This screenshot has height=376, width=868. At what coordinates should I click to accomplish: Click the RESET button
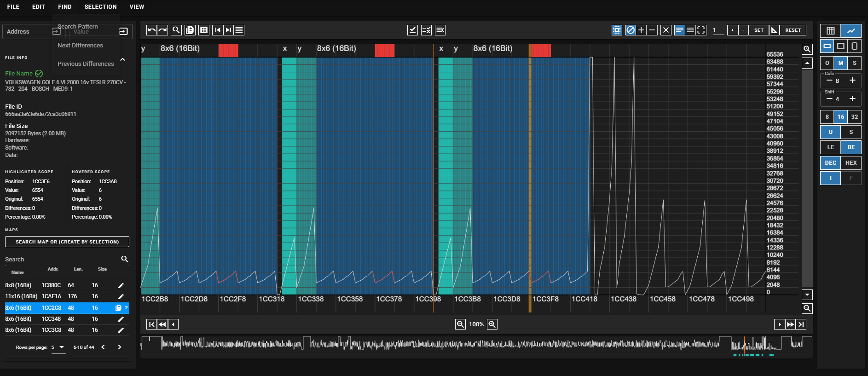point(793,30)
